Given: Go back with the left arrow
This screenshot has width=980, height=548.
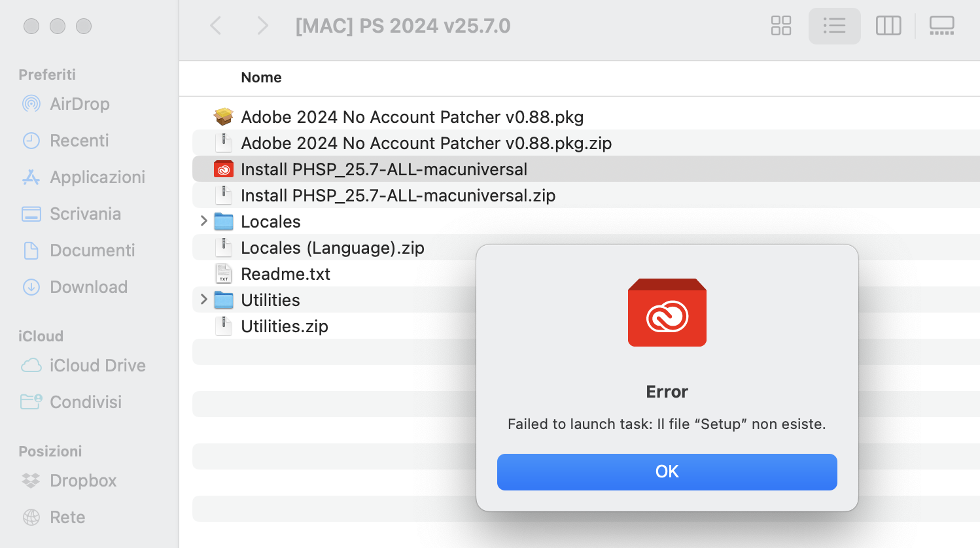Looking at the screenshot, I should click(x=216, y=26).
